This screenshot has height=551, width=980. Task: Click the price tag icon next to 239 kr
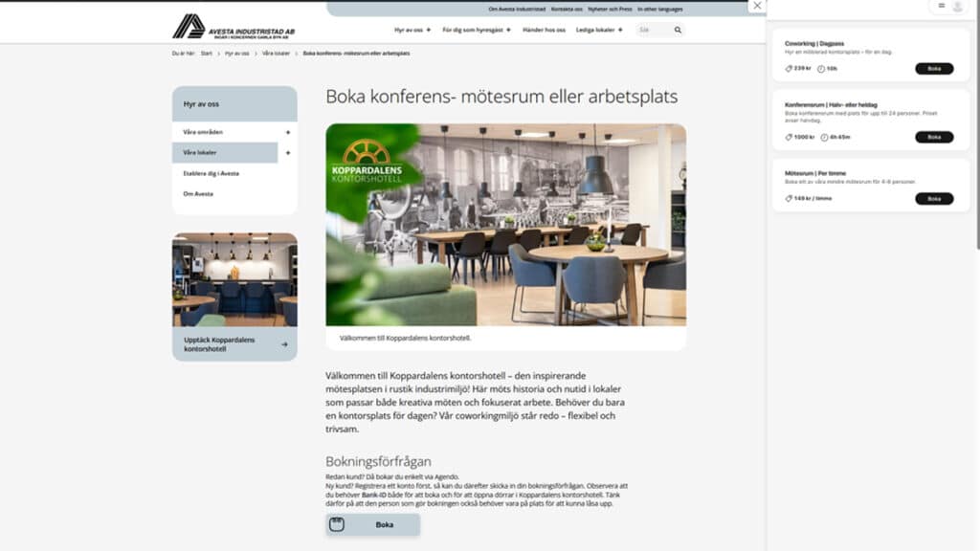[790, 69]
